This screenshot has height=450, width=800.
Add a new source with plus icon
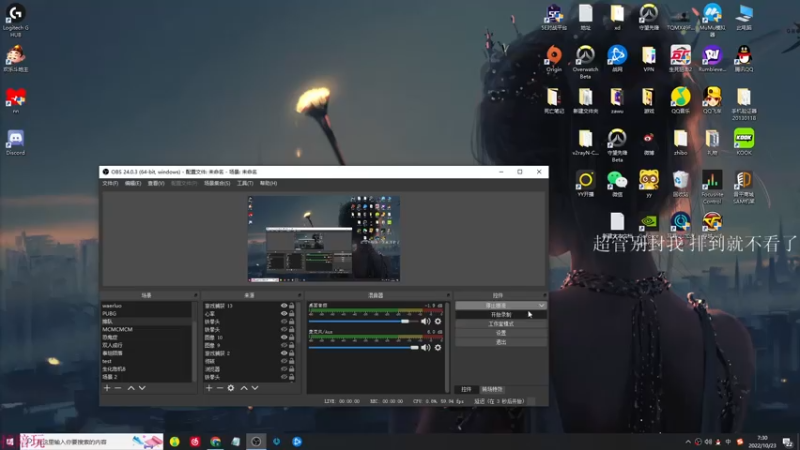[209, 388]
